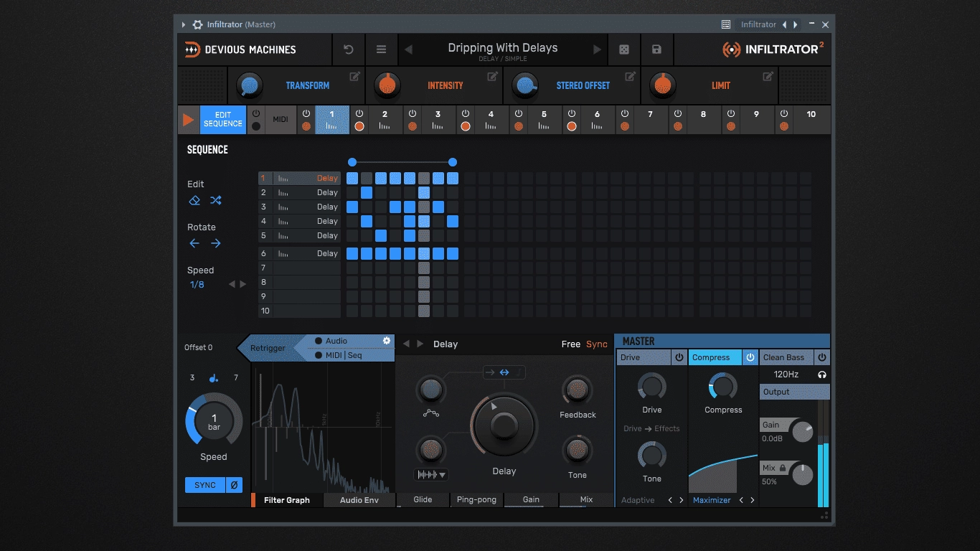Click the delay direction arrows selector
The height and width of the screenshot is (551, 980).
coord(504,372)
